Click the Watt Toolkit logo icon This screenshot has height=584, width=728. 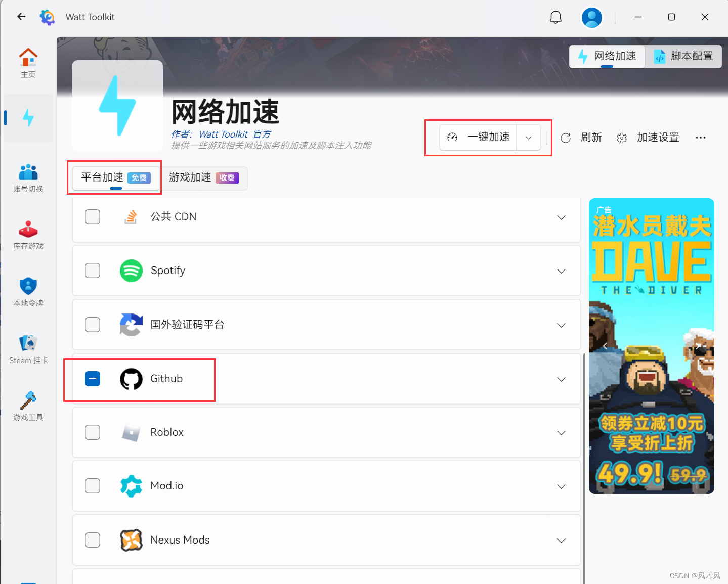[47, 17]
